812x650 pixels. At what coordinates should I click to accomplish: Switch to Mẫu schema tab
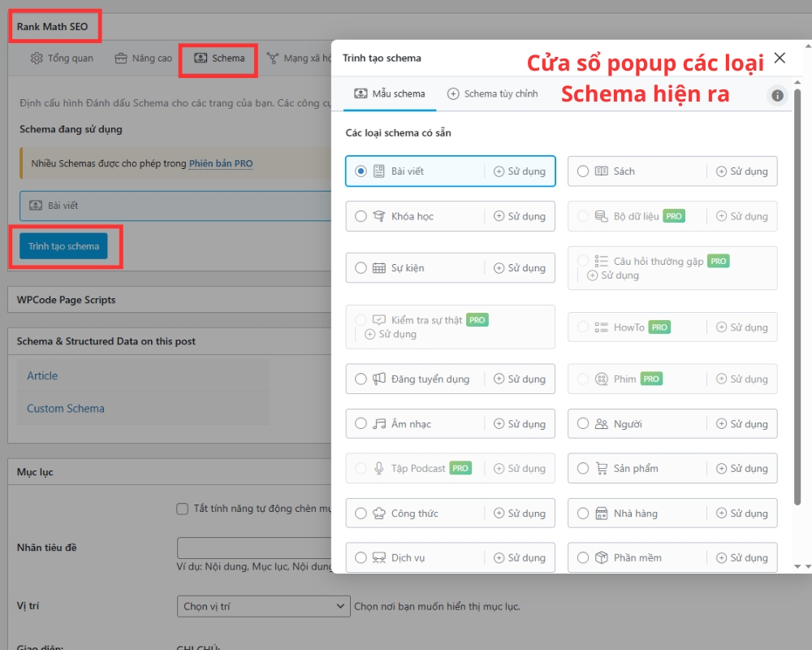click(390, 93)
